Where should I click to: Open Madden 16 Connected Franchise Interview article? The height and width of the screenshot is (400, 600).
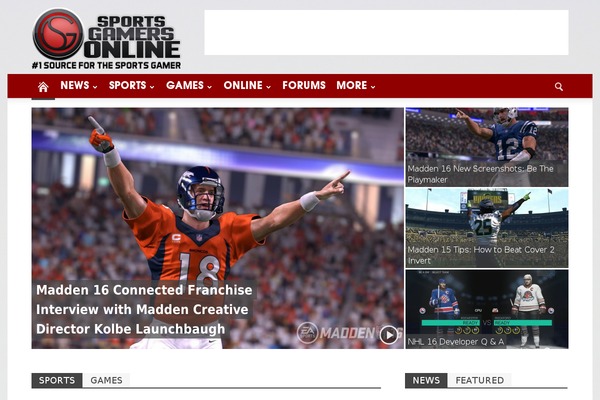(143, 309)
